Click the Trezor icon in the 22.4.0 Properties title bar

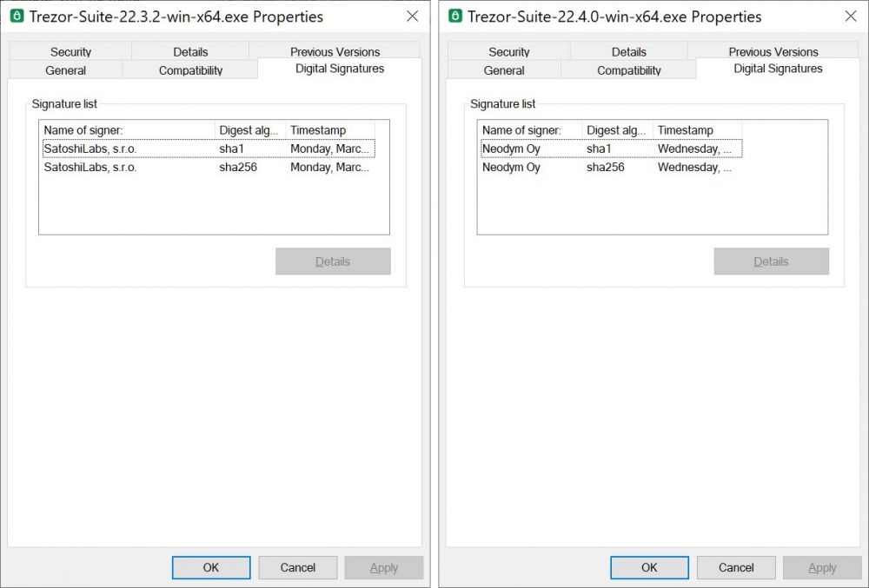(455, 16)
